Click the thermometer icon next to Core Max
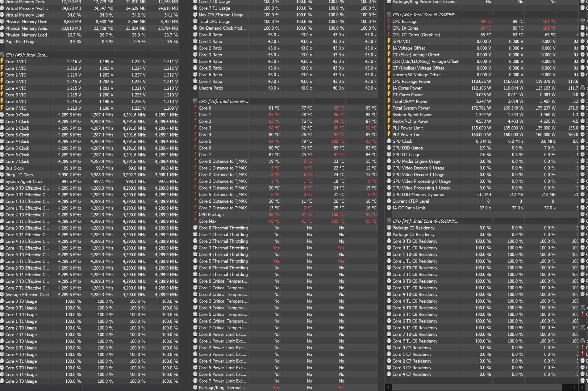Screen dimensions: 588x391 tap(195, 221)
